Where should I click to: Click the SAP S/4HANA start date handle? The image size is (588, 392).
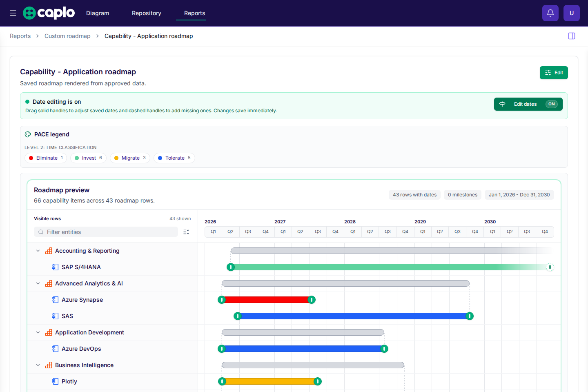pos(231,267)
